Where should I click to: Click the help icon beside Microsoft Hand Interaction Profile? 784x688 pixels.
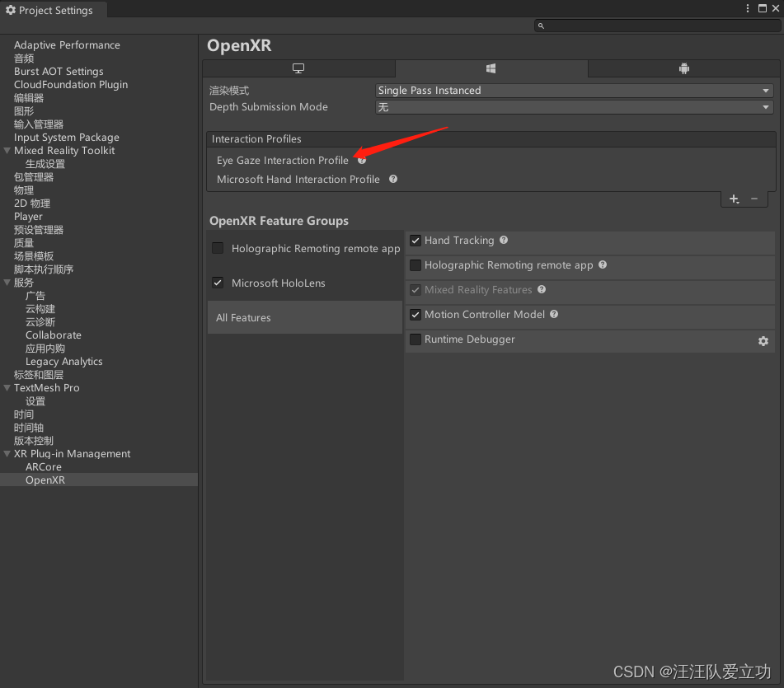click(x=393, y=179)
